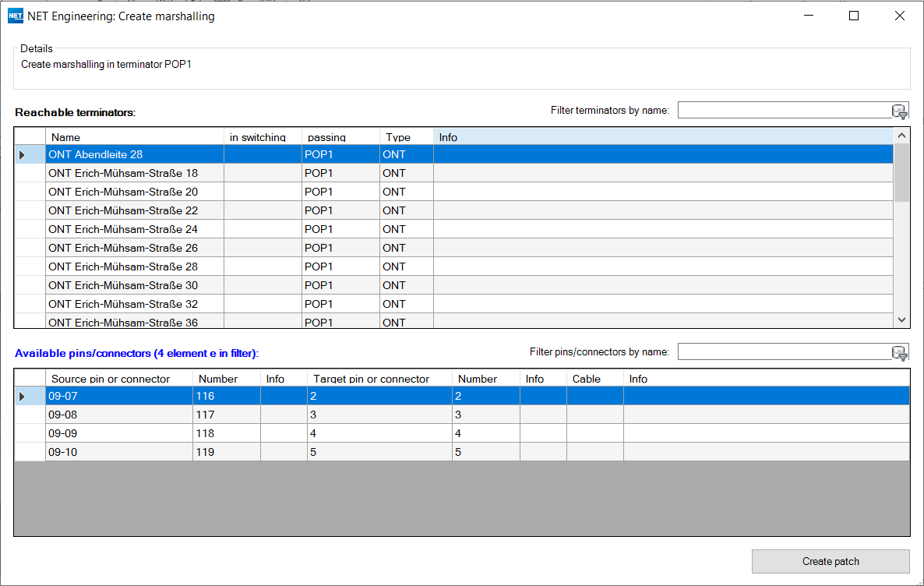Click row header of pin 09-10
This screenshot has width=924, height=586.
(30, 452)
